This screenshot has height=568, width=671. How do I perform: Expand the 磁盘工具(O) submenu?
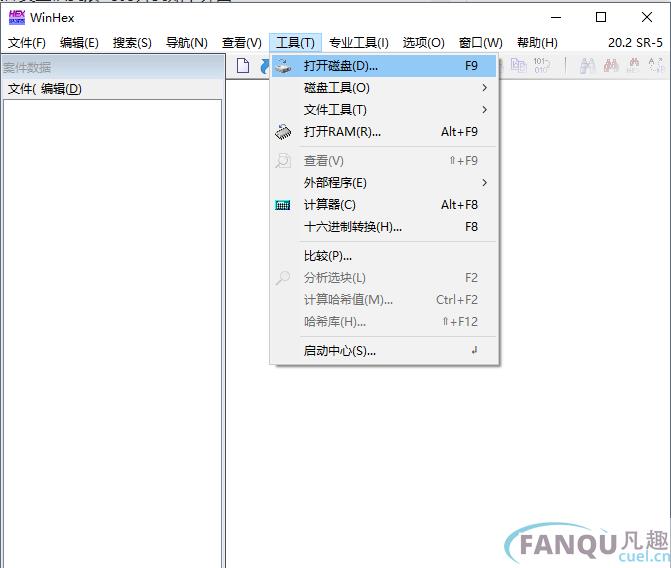point(384,88)
